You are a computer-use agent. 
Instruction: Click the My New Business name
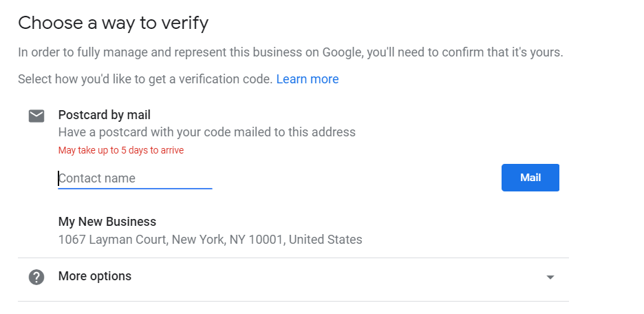click(107, 222)
